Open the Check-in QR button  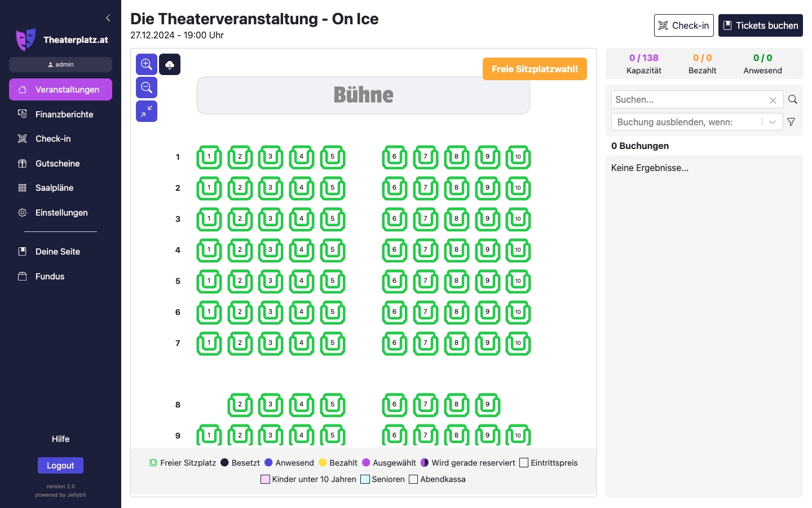[x=683, y=25]
